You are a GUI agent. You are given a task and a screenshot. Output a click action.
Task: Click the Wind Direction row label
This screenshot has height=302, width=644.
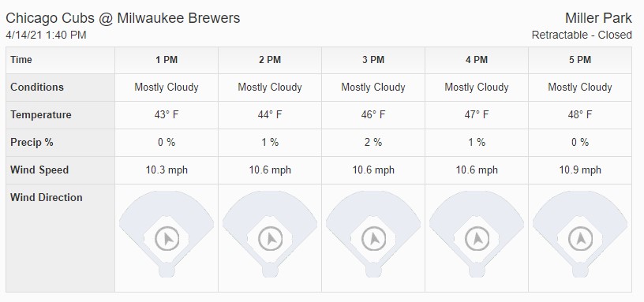[47, 197]
